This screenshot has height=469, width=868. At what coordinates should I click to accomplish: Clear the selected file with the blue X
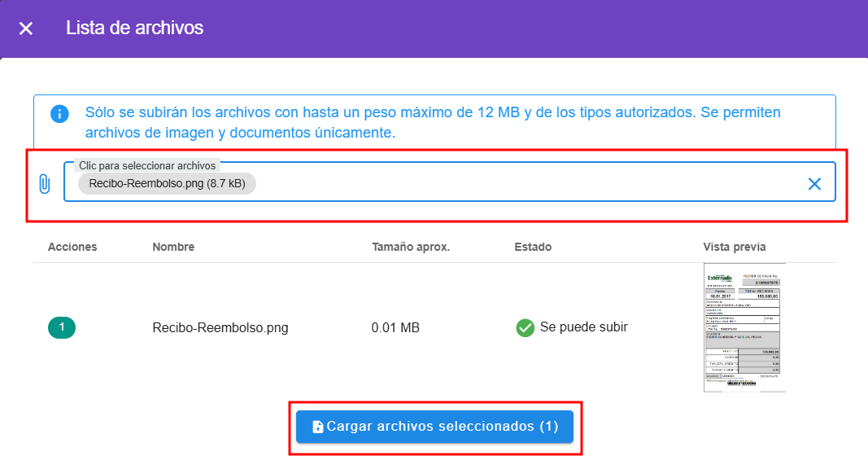[814, 184]
